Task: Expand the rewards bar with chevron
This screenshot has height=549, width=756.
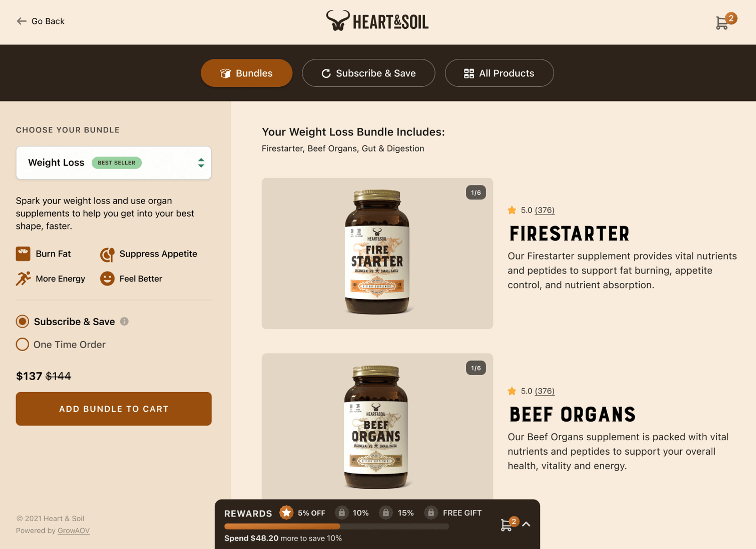Action: 526,524
